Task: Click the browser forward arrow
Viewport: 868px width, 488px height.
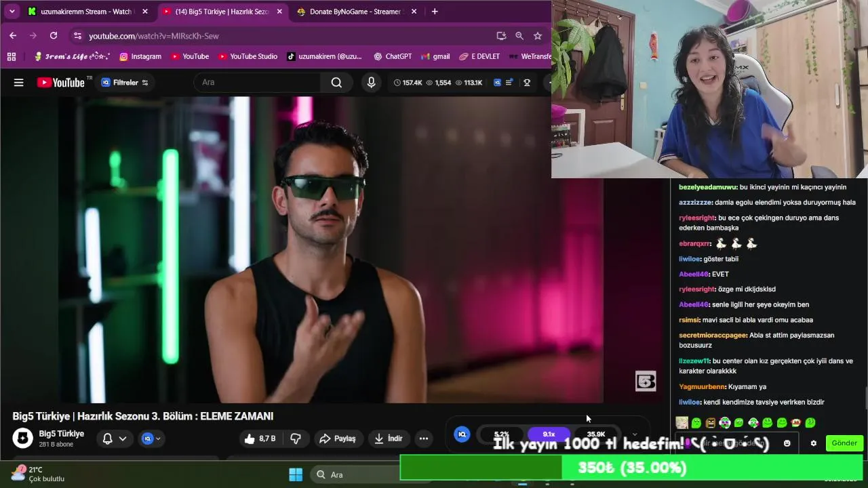Action: click(x=33, y=35)
